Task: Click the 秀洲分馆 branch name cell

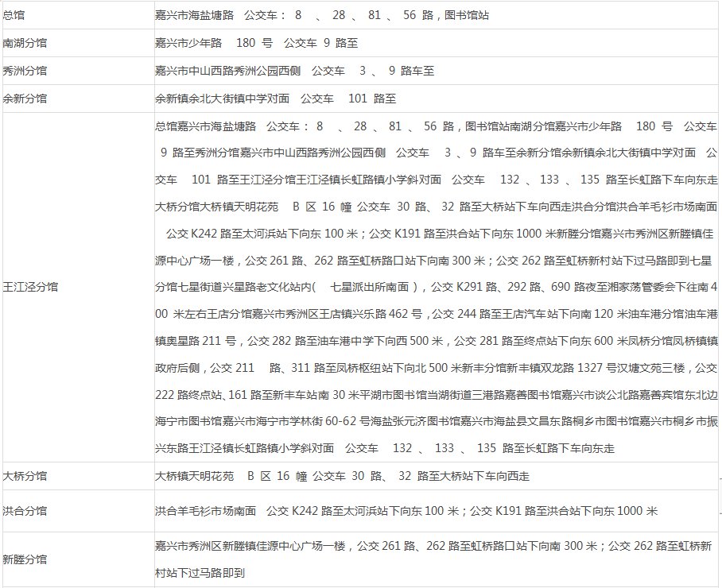Action: point(25,71)
